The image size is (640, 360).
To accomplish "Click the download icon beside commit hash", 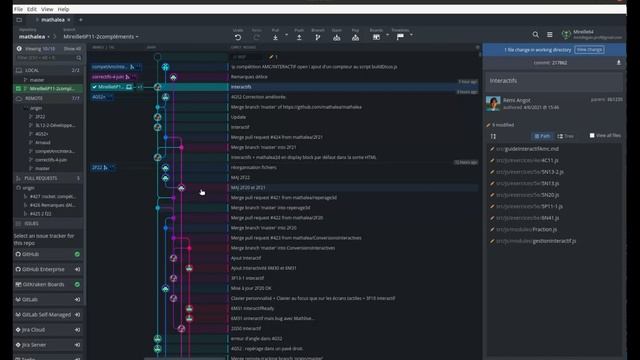I will tap(619, 62).
